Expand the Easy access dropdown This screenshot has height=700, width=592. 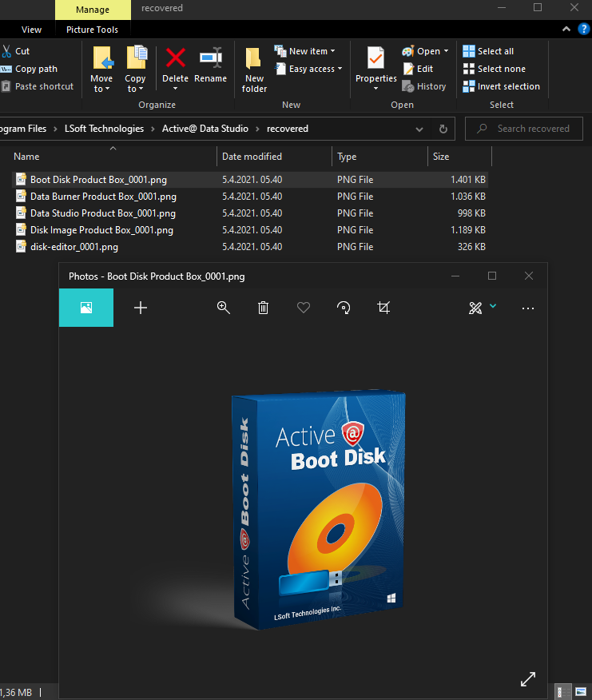(340, 69)
